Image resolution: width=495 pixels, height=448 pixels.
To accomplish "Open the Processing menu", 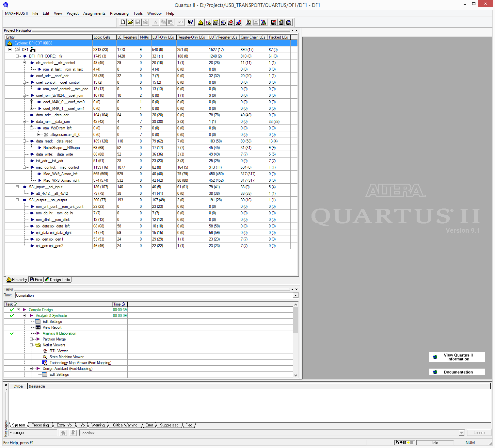I will pyautogui.click(x=119, y=13).
